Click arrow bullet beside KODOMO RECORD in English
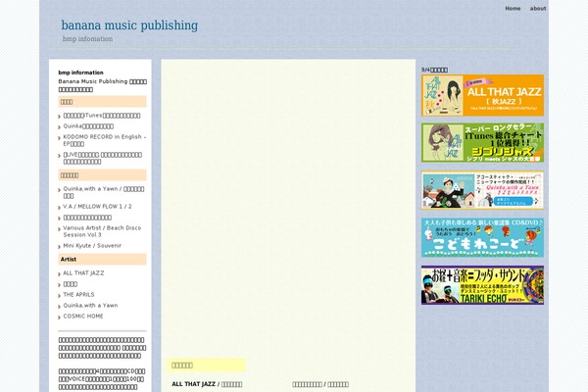The width and height of the screenshot is (588, 392). pos(59,138)
